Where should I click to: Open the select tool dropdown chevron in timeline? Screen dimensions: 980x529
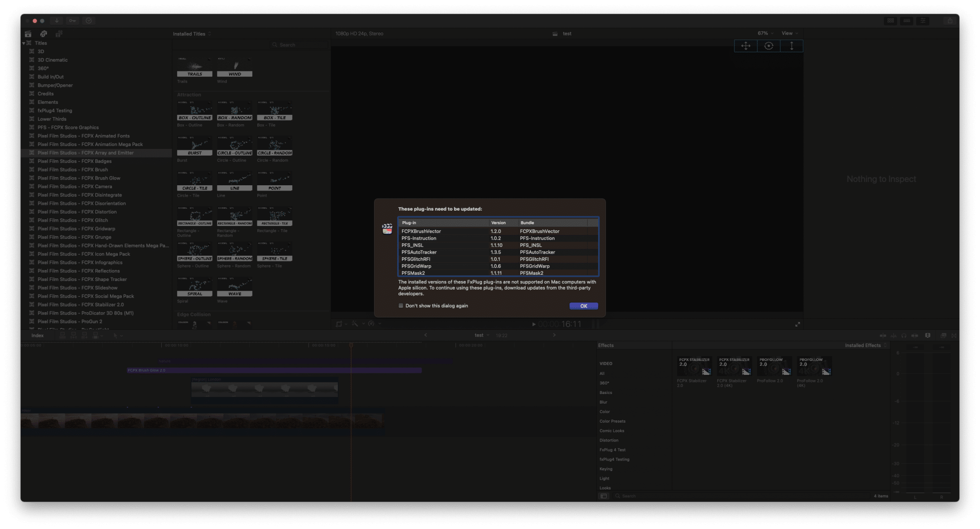(x=122, y=336)
